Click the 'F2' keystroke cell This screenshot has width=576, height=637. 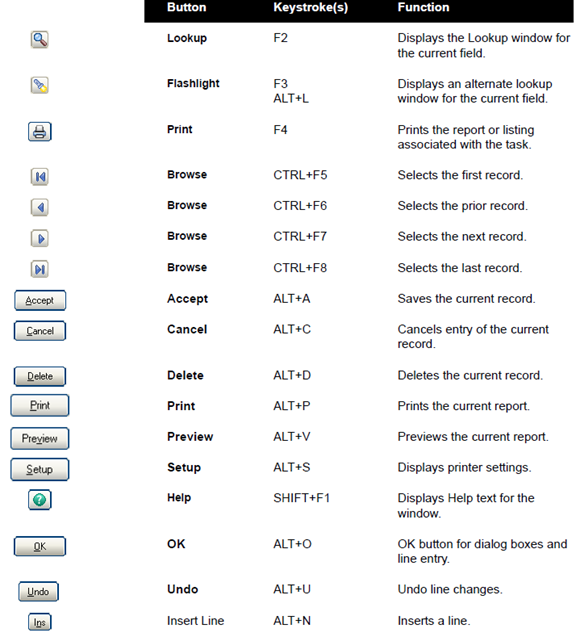pyautogui.click(x=280, y=38)
